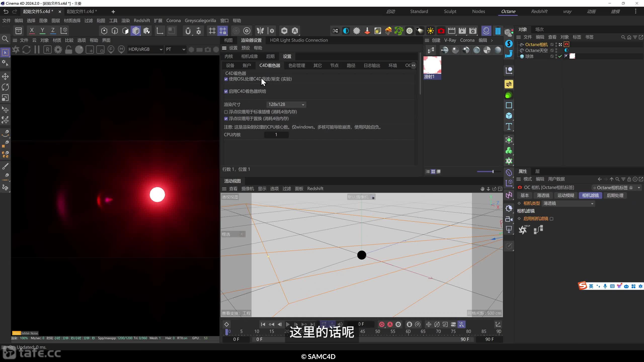Open the vertical three-dots layout menu at top right

point(635,11)
